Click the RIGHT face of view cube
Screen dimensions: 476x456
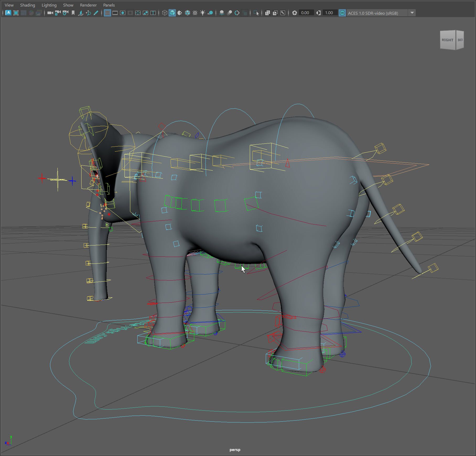pyautogui.click(x=447, y=40)
